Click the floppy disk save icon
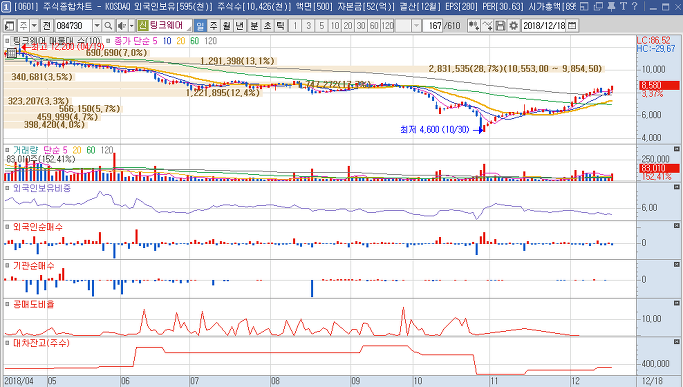Screen dimensions: 683x387 click(x=500, y=26)
